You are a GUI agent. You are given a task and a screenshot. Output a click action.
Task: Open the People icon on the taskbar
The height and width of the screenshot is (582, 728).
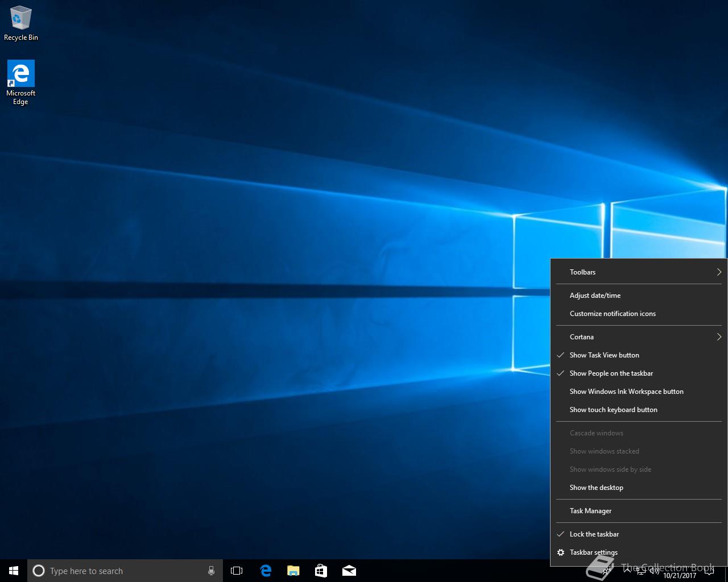click(607, 571)
